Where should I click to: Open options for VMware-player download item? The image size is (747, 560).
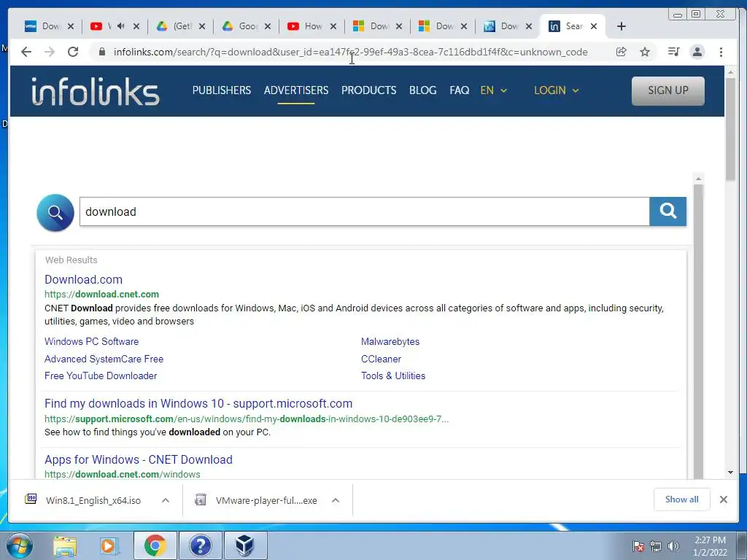point(336,500)
